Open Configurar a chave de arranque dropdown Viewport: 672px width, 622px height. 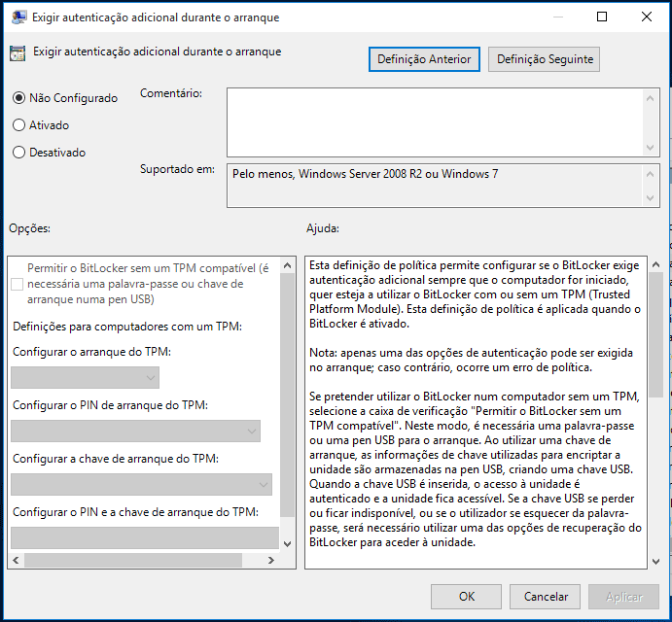point(141,485)
